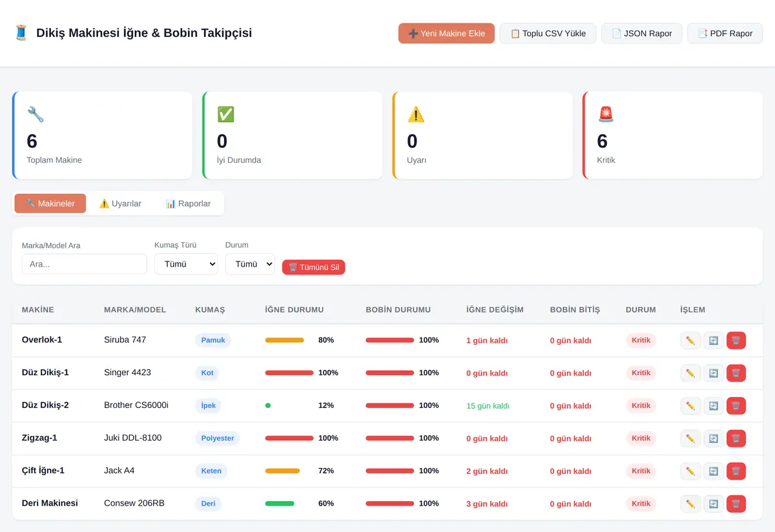This screenshot has height=532, width=775.
Task: Click the Toplu CSV Yükle button
Action: point(548,34)
